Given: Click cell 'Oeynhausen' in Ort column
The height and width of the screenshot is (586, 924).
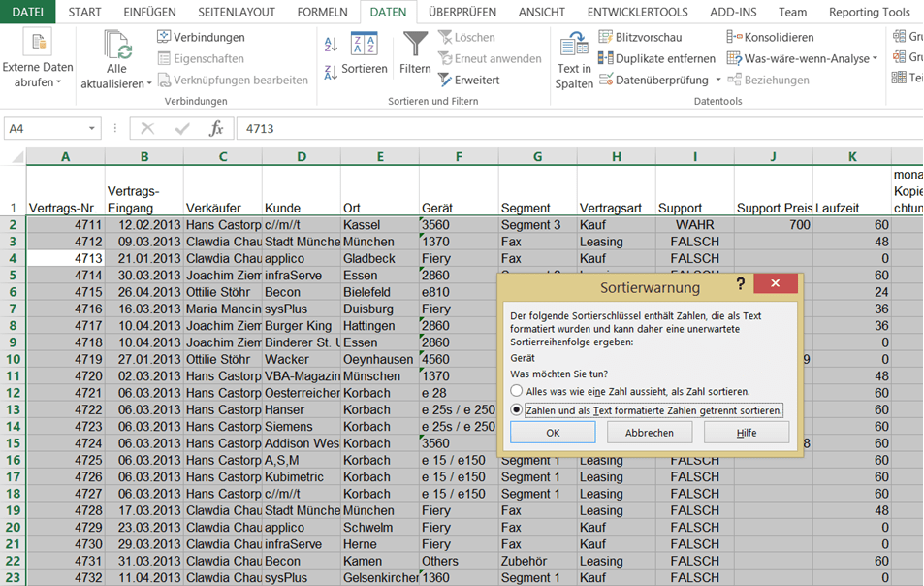Looking at the screenshot, I should coord(379,359).
